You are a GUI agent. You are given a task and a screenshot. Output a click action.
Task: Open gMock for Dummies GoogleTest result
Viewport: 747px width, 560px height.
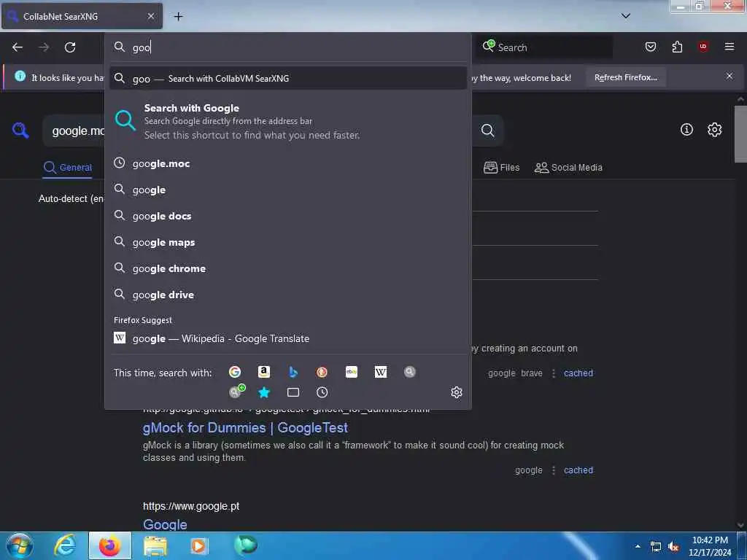tap(245, 427)
